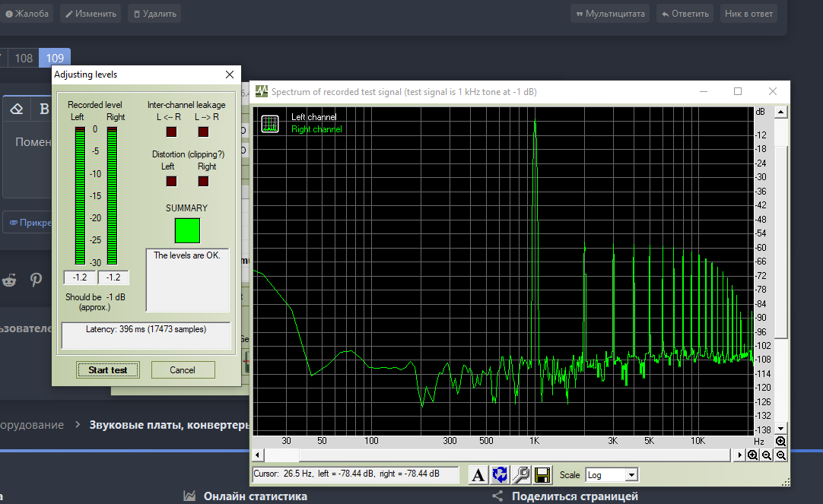Click the Cursor: 26.5 Hz status readout

(x=355, y=474)
